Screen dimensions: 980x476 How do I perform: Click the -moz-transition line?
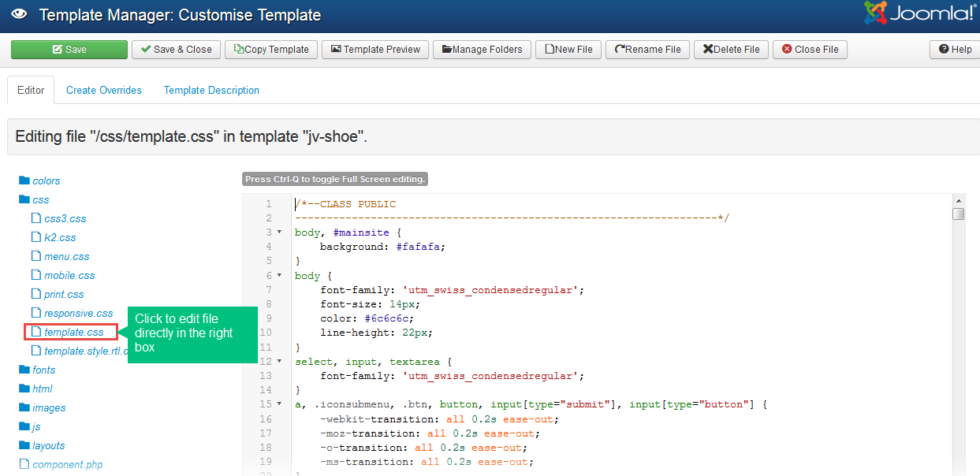click(430, 433)
